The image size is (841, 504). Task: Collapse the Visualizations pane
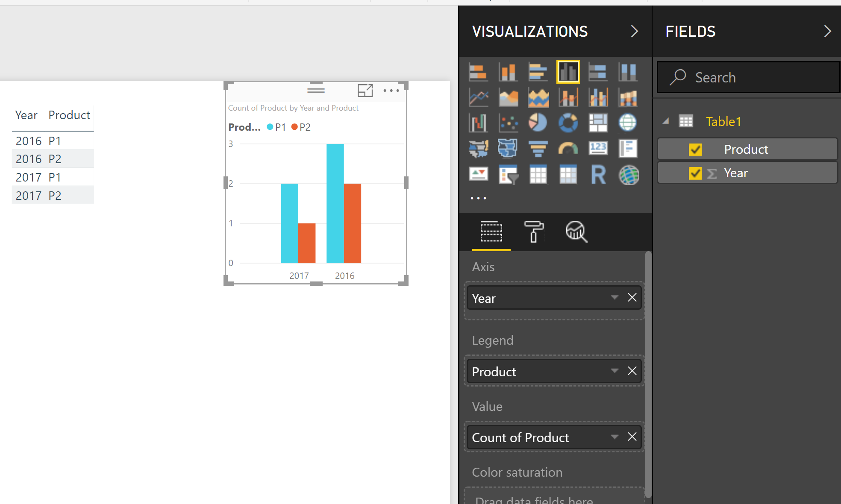tap(634, 31)
